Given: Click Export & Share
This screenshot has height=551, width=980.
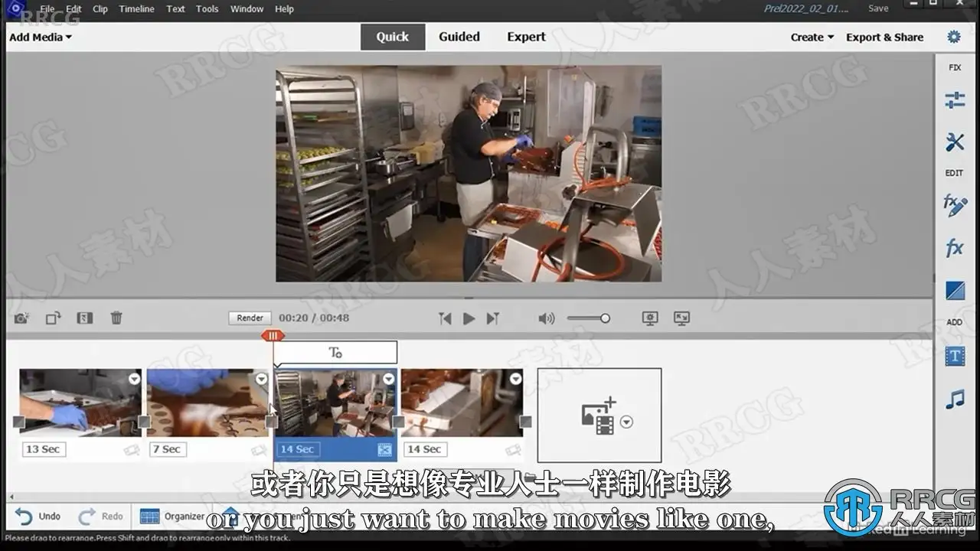Looking at the screenshot, I should click(884, 37).
